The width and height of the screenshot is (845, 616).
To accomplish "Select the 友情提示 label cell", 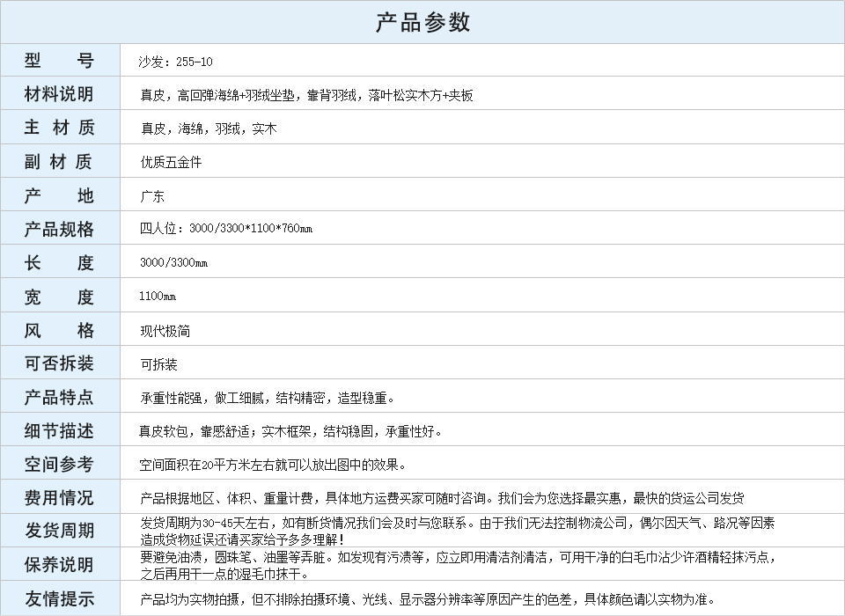I will [x=60, y=598].
